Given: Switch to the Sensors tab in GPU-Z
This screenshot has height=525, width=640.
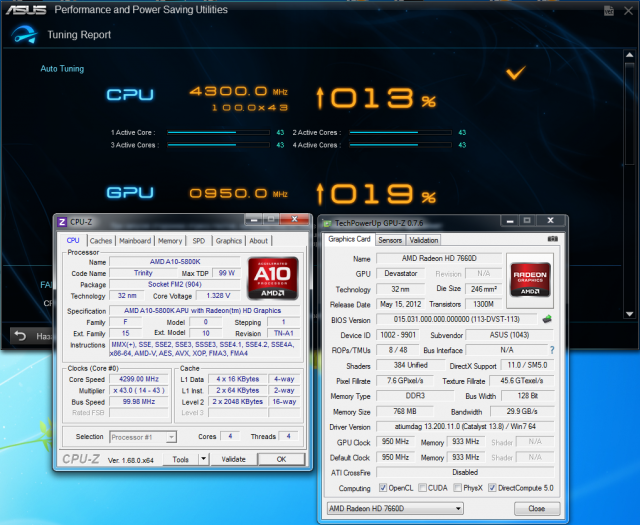Looking at the screenshot, I should pyautogui.click(x=390, y=240).
